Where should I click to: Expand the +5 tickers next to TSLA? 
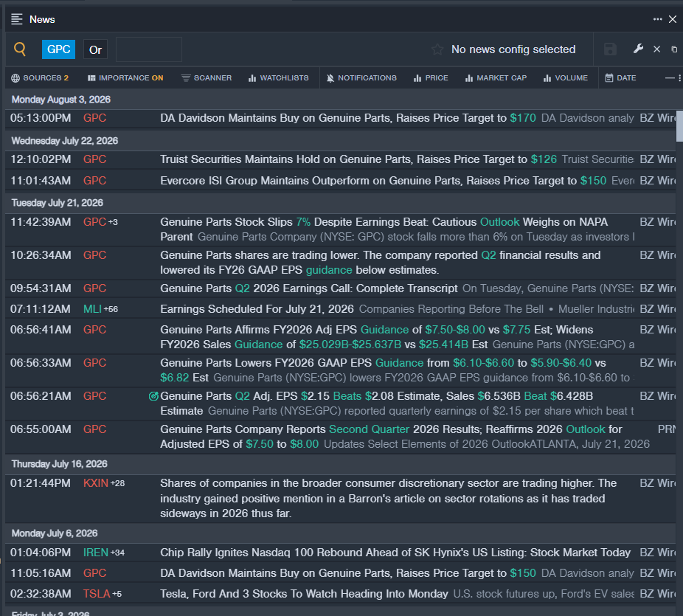[x=117, y=594]
